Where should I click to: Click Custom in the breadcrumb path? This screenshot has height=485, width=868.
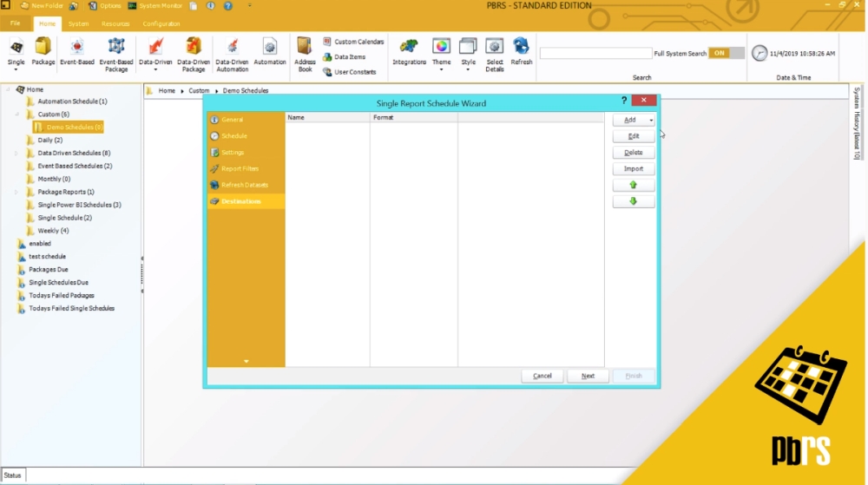[x=199, y=91]
